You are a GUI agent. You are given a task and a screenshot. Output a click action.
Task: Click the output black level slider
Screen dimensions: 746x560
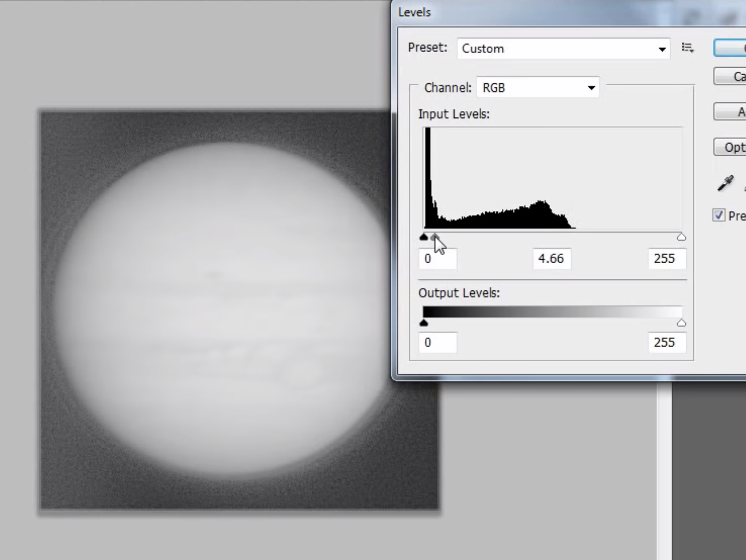click(x=424, y=323)
